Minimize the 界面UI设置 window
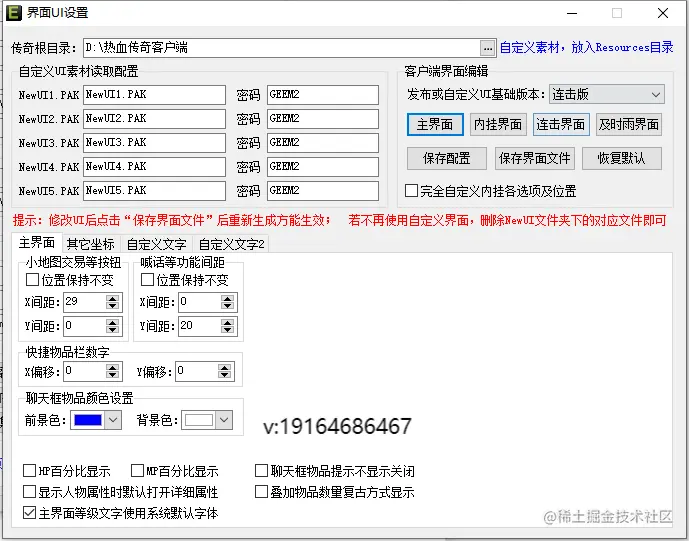The height and width of the screenshot is (541, 689). point(572,13)
